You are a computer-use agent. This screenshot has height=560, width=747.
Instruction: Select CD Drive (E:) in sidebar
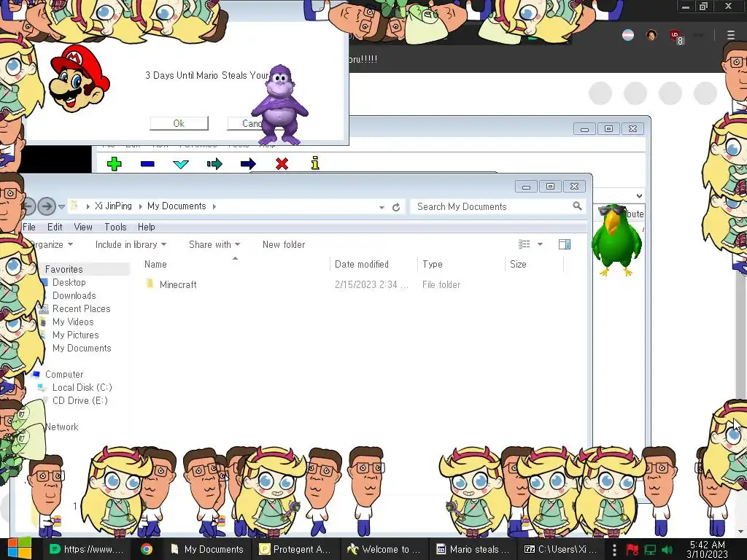pyautogui.click(x=80, y=400)
